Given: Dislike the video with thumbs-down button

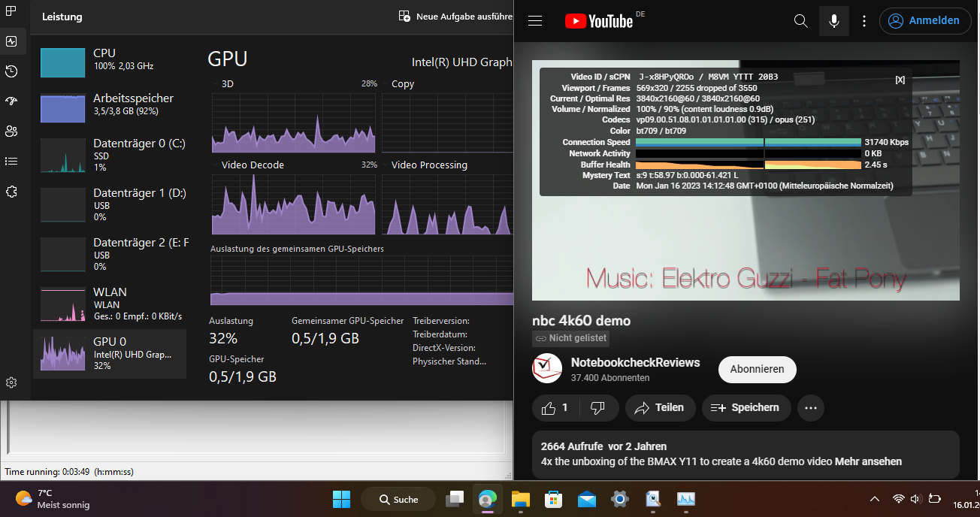Looking at the screenshot, I should 598,408.
